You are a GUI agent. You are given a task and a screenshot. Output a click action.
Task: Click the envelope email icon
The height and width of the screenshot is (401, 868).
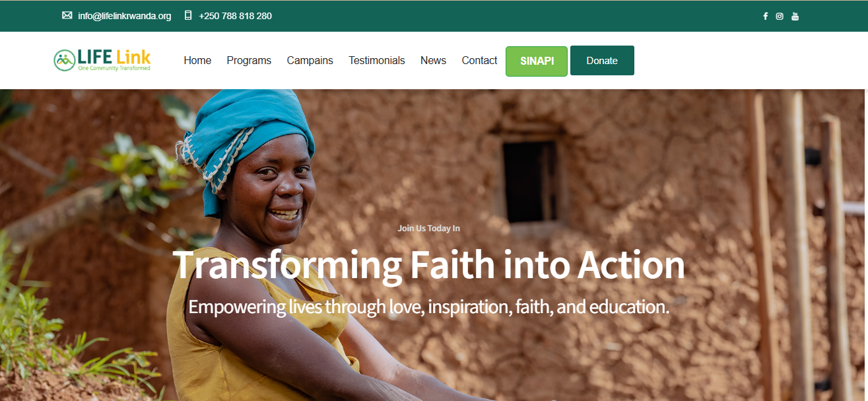click(67, 15)
